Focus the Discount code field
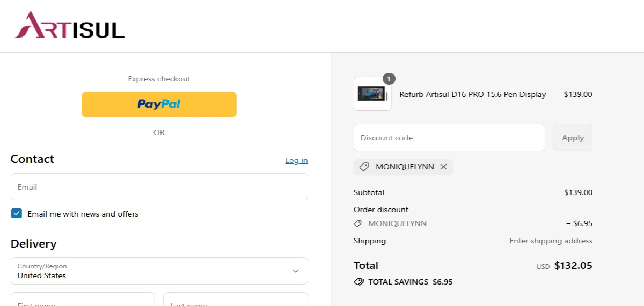644x306 pixels. [x=449, y=138]
